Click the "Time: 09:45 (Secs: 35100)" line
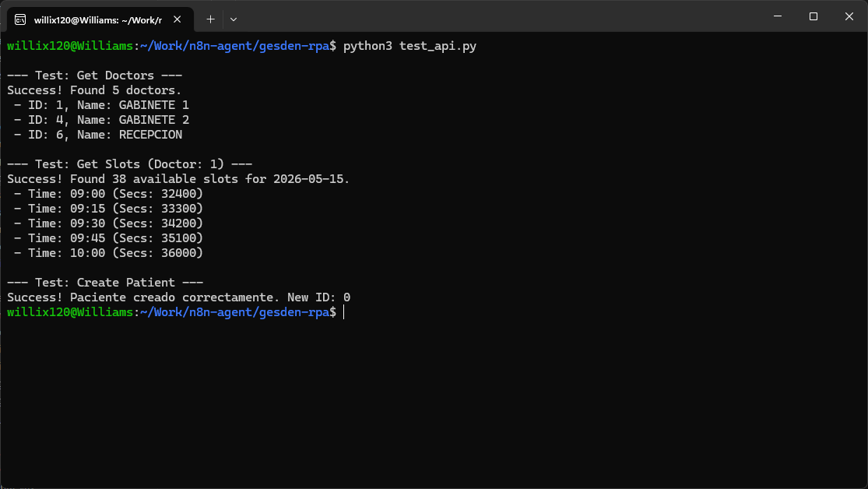 pyautogui.click(x=108, y=238)
